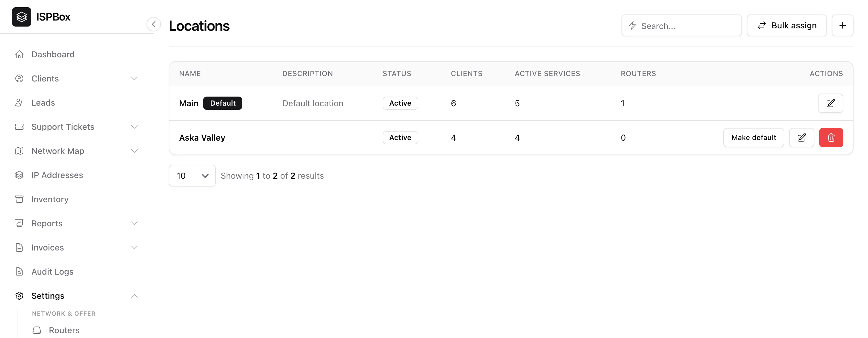Expand the Clients submenu chevron
868x338 pixels.
point(134,78)
